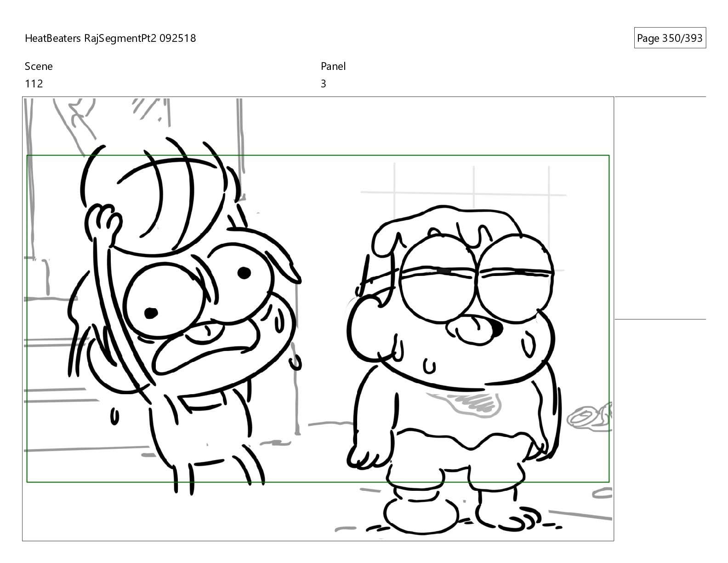Click the 'Page 350/393' page indicator box
This screenshot has height=563, width=728.
(x=670, y=38)
